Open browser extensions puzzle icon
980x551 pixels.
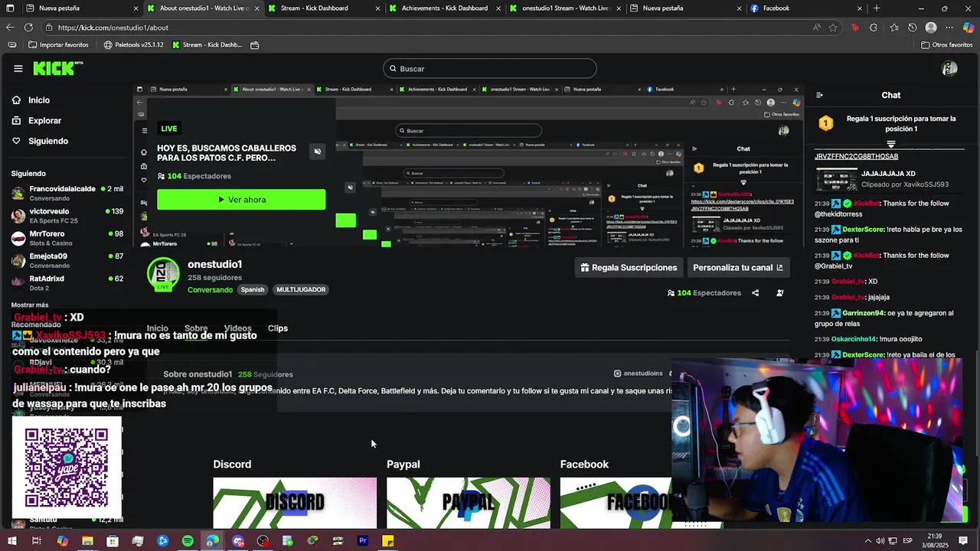(874, 28)
